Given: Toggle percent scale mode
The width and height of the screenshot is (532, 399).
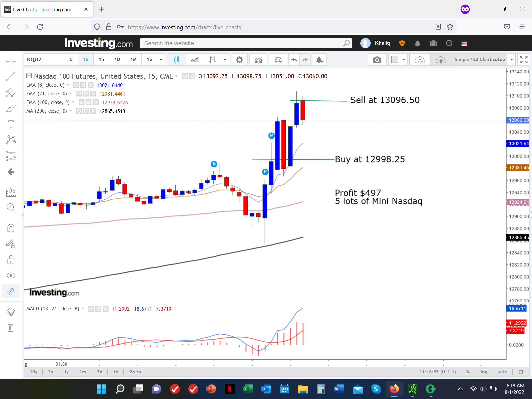Looking at the screenshot, I should click(x=468, y=372).
